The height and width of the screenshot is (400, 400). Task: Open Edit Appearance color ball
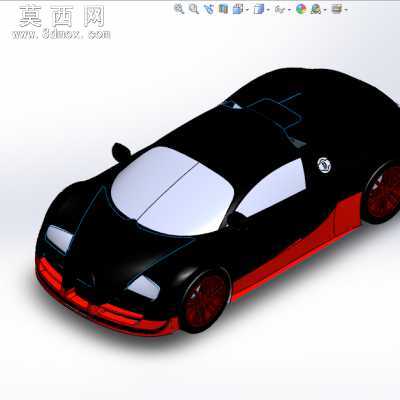[x=301, y=9]
